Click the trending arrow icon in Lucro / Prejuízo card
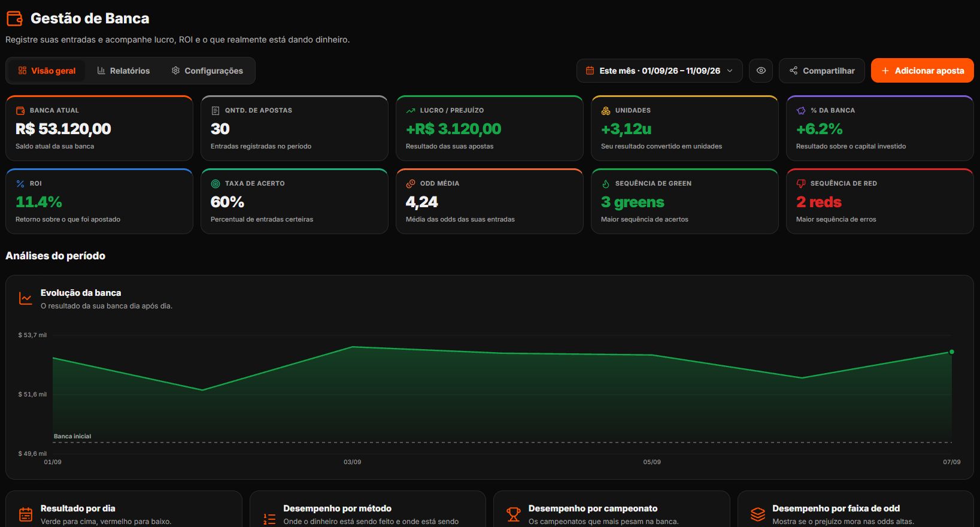Image resolution: width=980 pixels, height=527 pixels. pos(411,111)
